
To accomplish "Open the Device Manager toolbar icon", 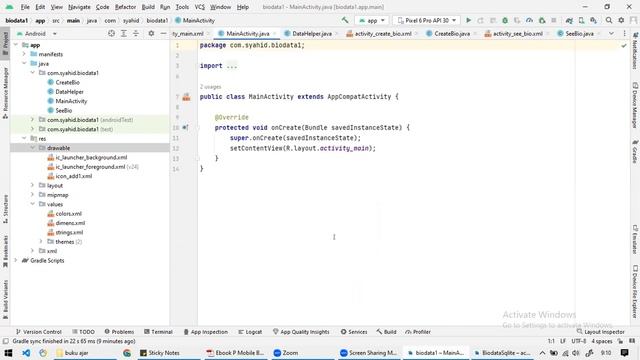I will (x=581, y=20).
